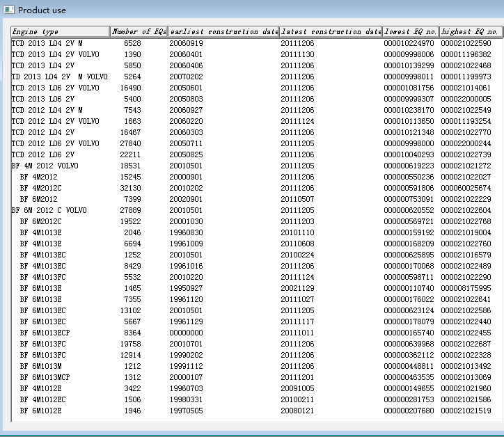Select row BF 6M 2012 C VOLVO
504x437 pixels.
point(256,210)
